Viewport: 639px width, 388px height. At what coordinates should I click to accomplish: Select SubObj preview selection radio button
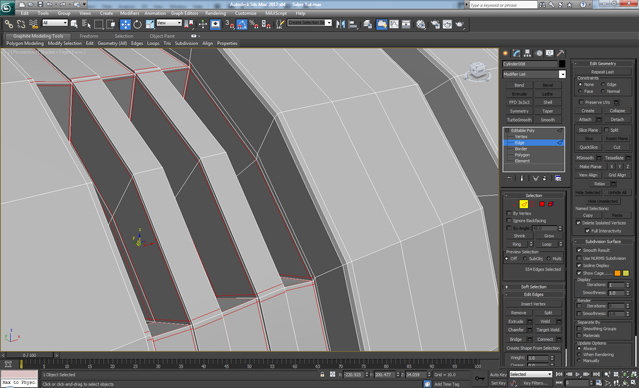pos(525,259)
